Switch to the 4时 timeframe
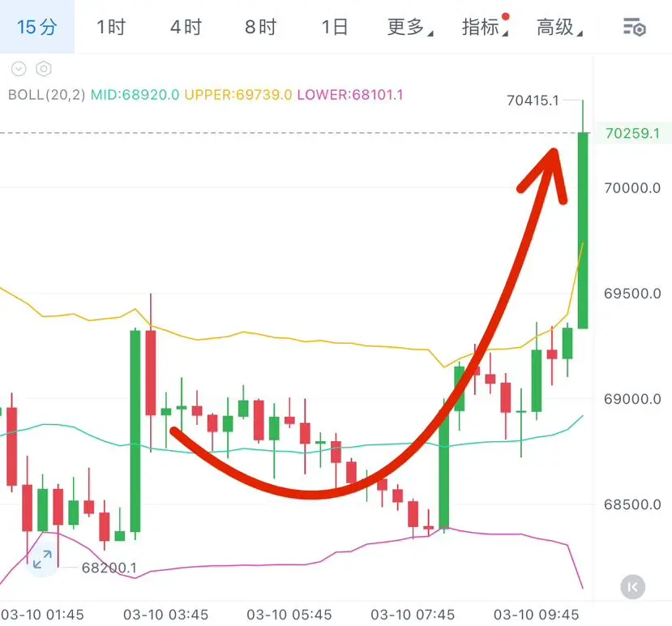 pyautogui.click(x=186, y=27)
